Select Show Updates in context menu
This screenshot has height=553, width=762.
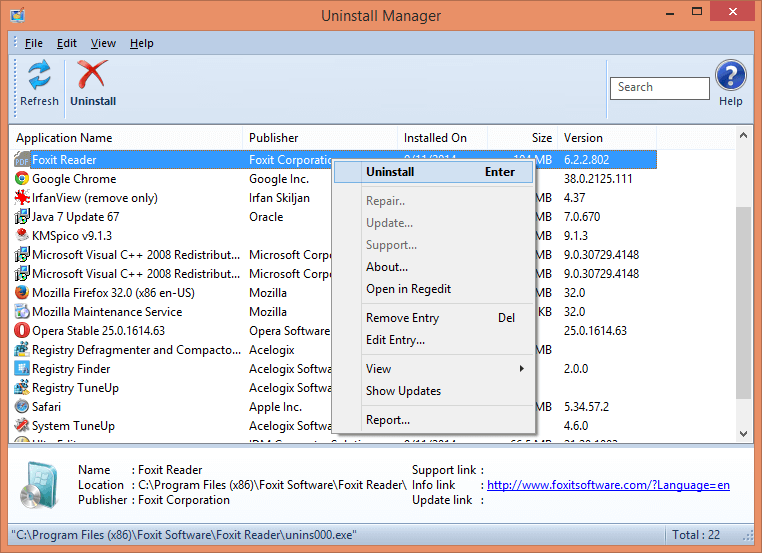(433, 391)
